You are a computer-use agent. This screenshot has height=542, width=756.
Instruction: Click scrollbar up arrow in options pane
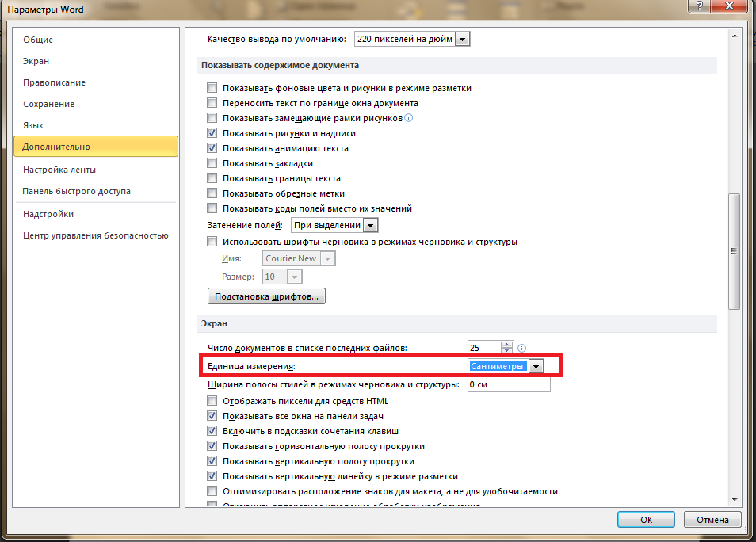point(735,36)
